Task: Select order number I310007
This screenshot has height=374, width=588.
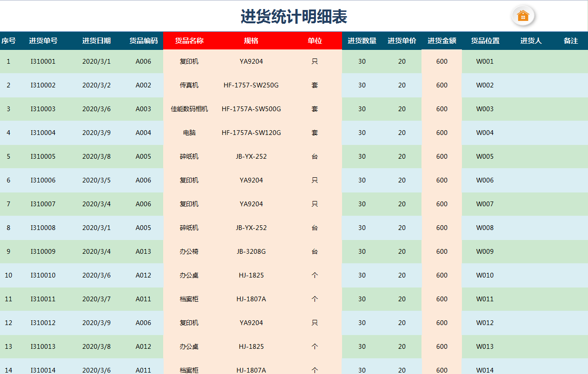Action: click(x=43, y=204)
